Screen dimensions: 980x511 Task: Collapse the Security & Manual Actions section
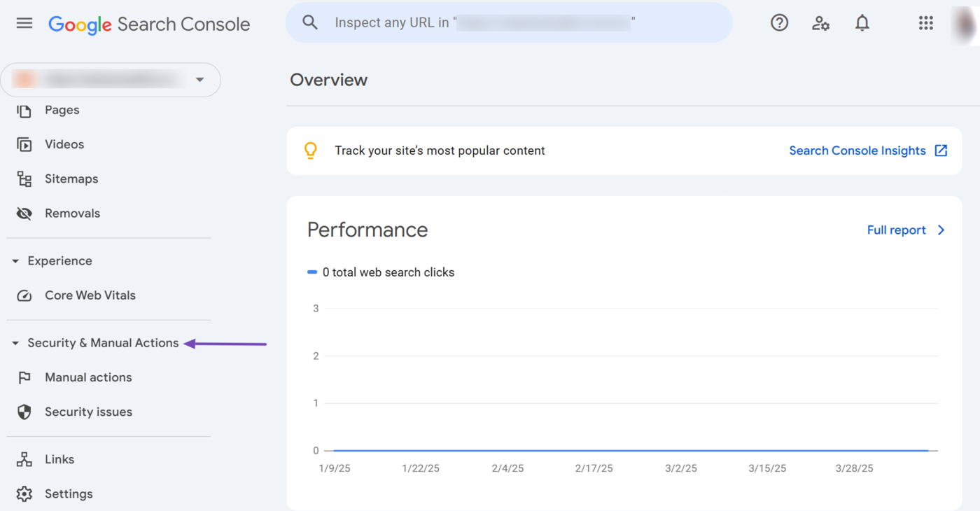15,343
